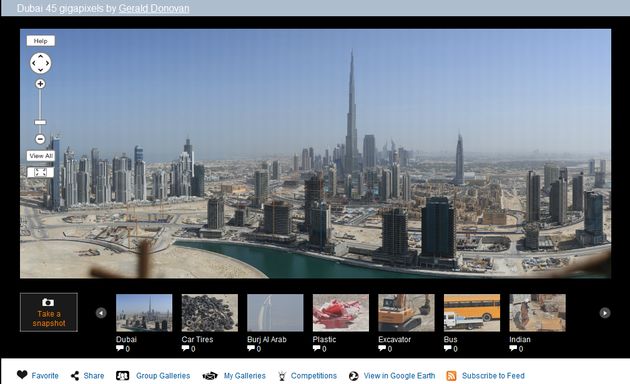Click the Share icon
Image resolution: width=630 pixels, height=384 pixels.
coord(75,376)
